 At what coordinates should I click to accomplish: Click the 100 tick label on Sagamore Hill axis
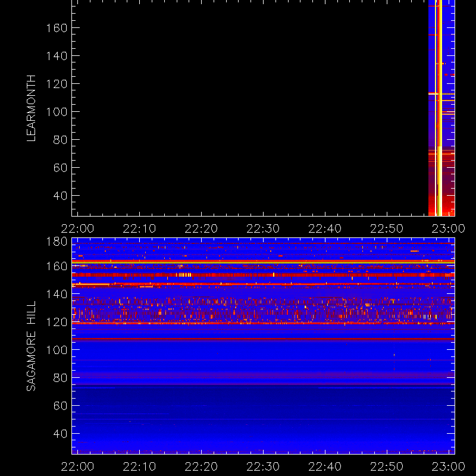point(57,350)
